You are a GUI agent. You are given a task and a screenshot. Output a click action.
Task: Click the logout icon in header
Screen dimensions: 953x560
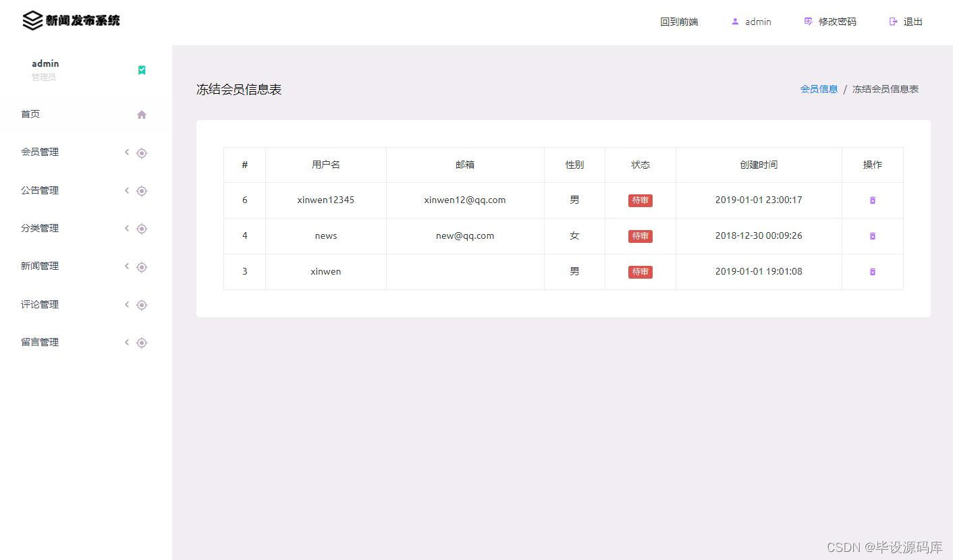pyautogui.click(x=894, y=22)
